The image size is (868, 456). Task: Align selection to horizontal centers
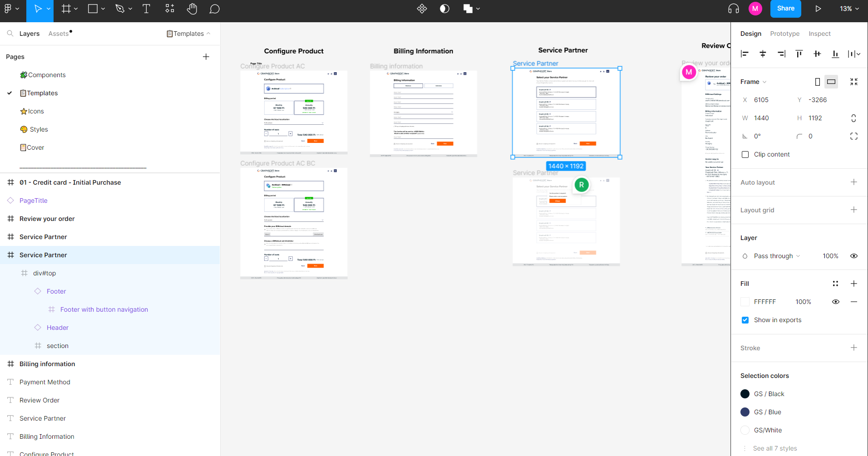(x=763, y=54)
